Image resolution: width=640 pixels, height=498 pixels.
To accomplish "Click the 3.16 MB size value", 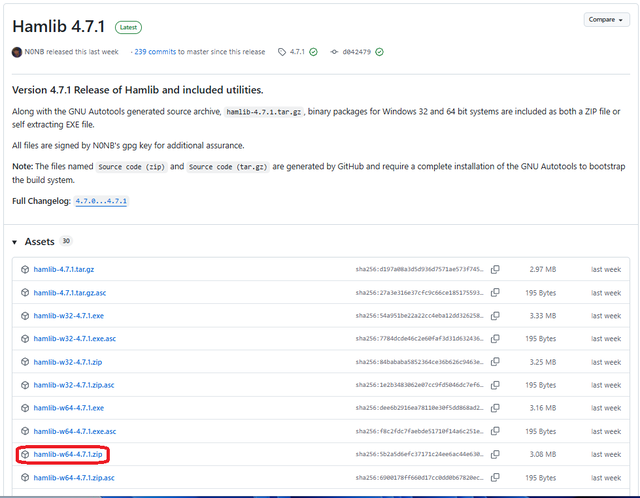I will 542,408.
